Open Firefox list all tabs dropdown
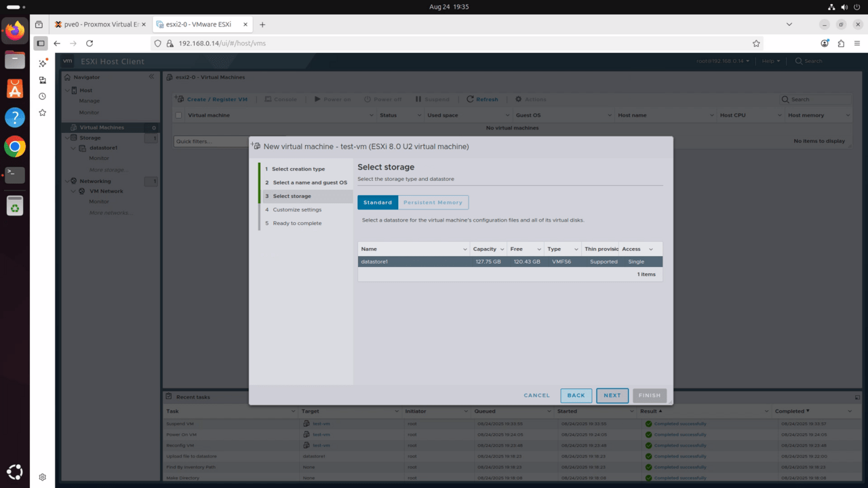The width and height of the screenshot is (868, 488). (x=789, y=24)
